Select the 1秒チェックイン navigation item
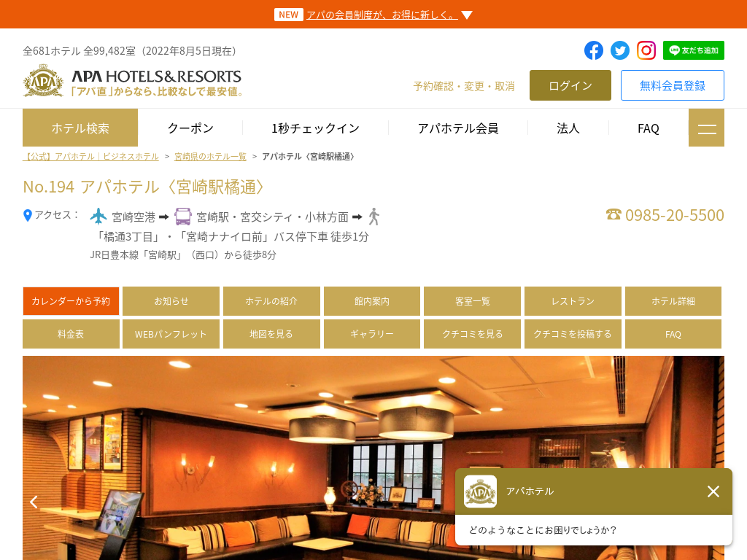This screenshot has width=747, height=560. 315,128
